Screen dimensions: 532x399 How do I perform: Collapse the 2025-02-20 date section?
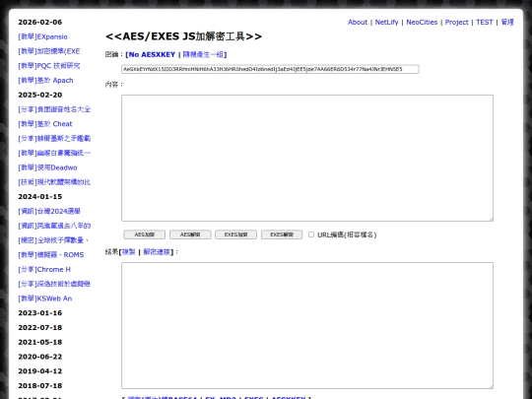(x=40, y=95)
